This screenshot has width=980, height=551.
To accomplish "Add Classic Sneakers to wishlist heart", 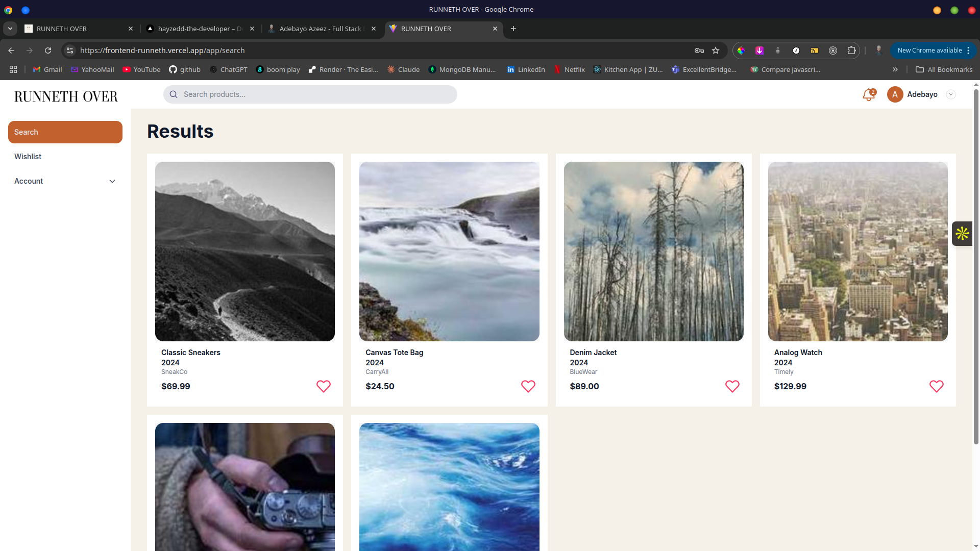I will pyautogui.click(x=324, y=386).
